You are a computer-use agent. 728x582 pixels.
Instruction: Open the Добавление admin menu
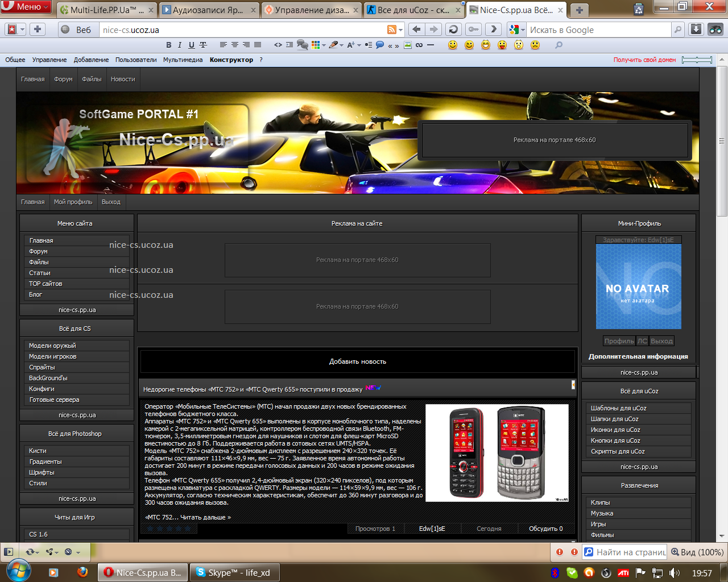[91, 60]
